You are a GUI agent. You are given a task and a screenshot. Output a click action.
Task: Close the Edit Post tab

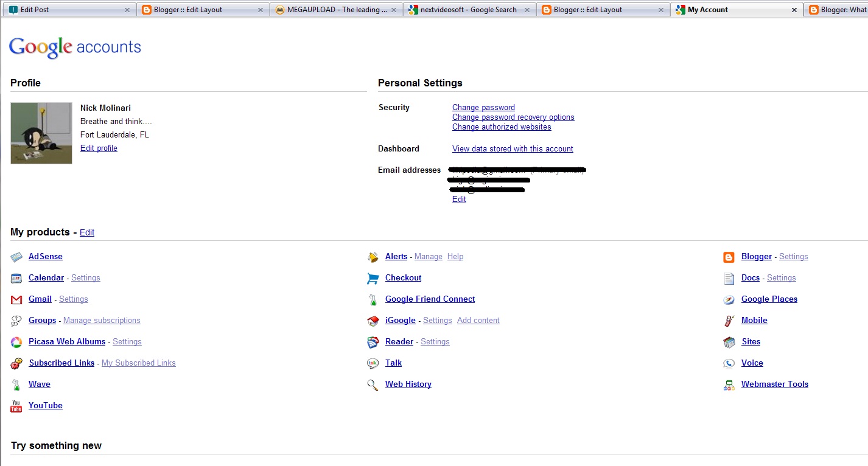tap(127, 10)
